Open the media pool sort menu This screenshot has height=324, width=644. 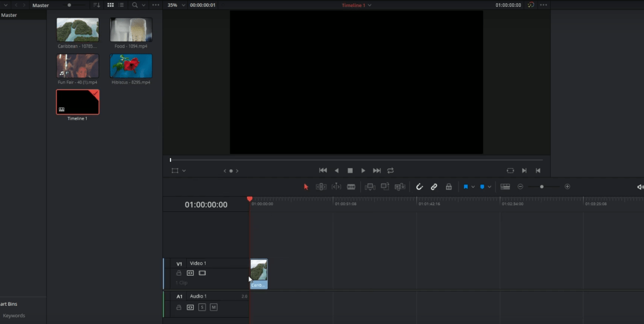96,5
